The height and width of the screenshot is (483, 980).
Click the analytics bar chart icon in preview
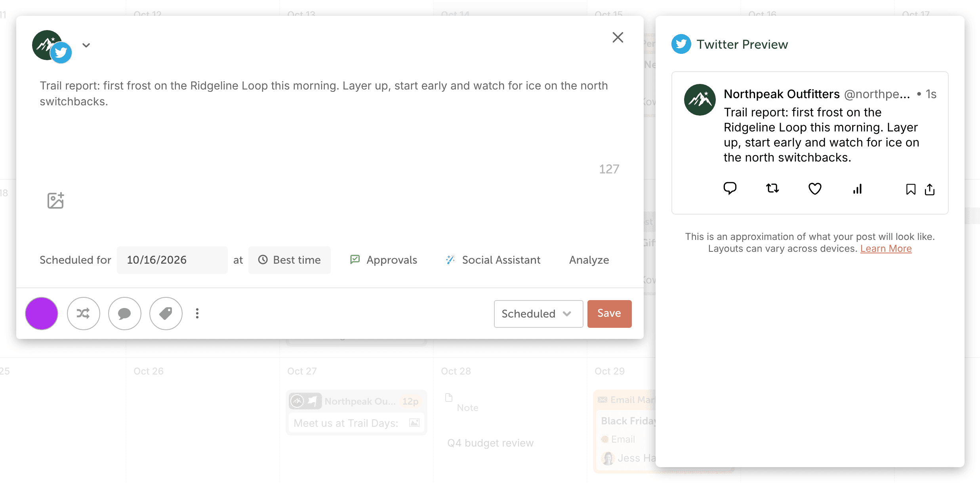click(x=857, y=189)
